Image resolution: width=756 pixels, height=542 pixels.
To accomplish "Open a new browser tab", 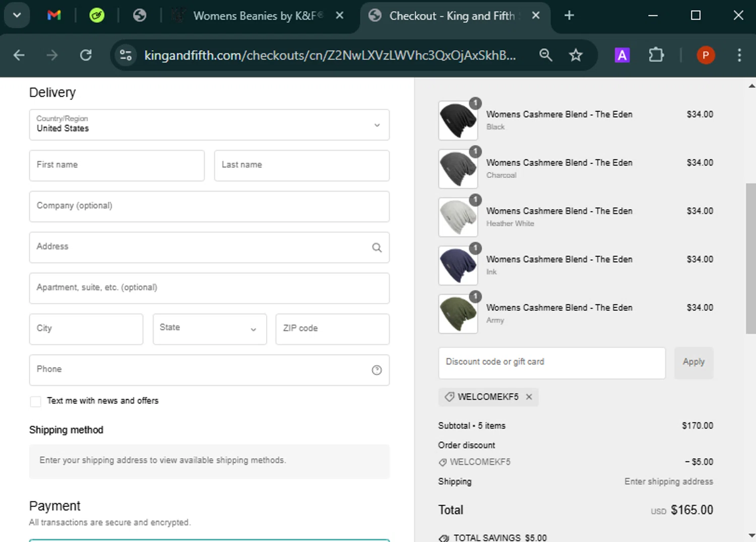I will (569, 16).
